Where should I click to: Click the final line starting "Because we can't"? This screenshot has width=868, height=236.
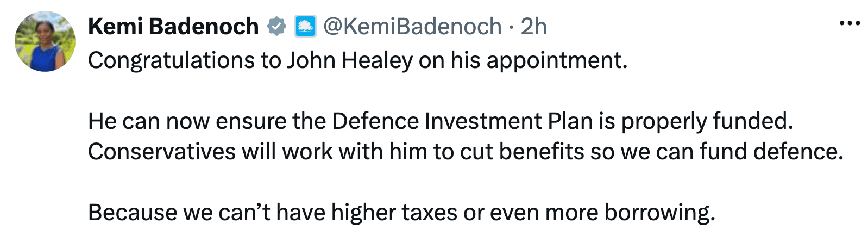point(401,213)
